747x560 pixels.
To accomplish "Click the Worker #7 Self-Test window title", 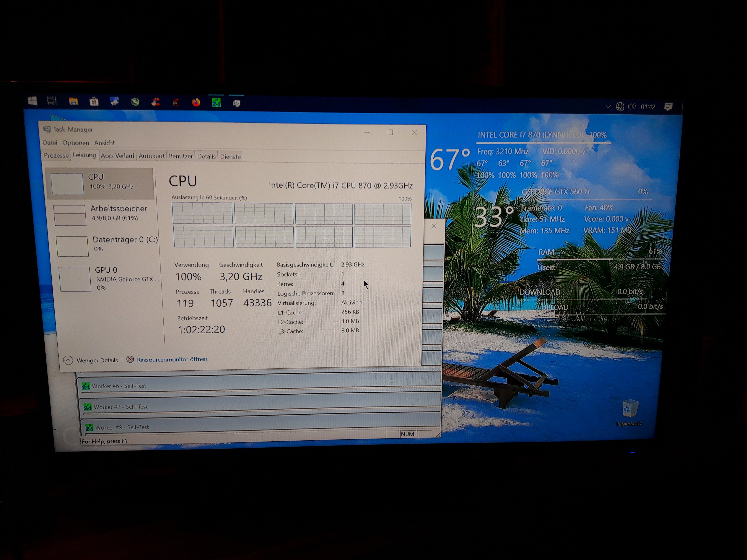I will coord(120,407).
